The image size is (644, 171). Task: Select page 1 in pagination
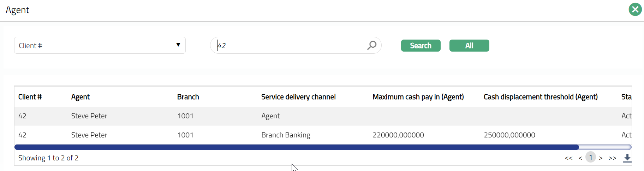[590, 157]
